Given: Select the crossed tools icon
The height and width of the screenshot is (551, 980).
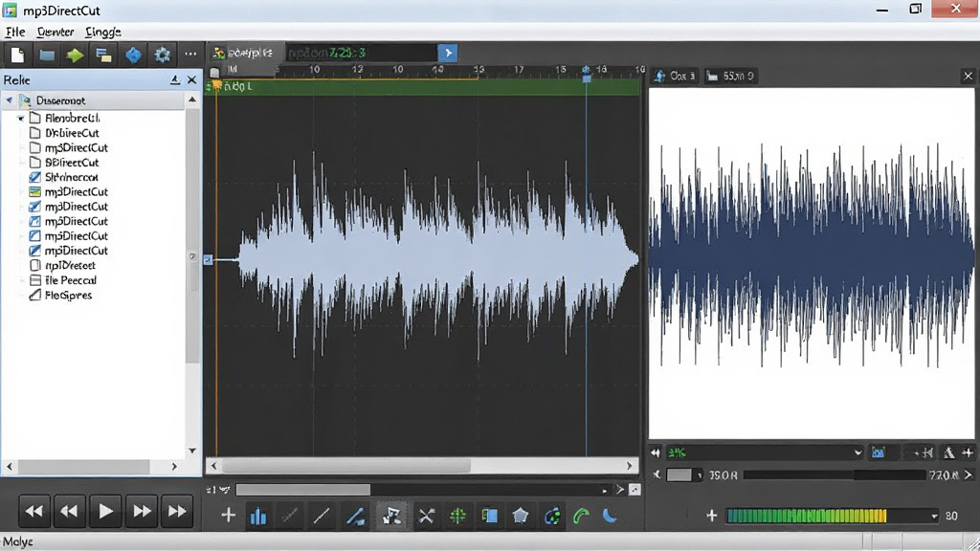Looking at the screenshot, I should pyautogui.click(x=426, y=516).
